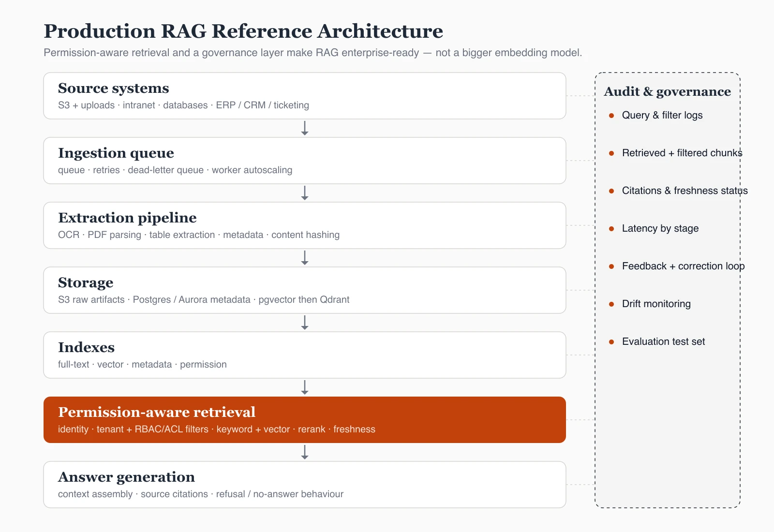Select the 'Indexes' heading

(86, 347)
